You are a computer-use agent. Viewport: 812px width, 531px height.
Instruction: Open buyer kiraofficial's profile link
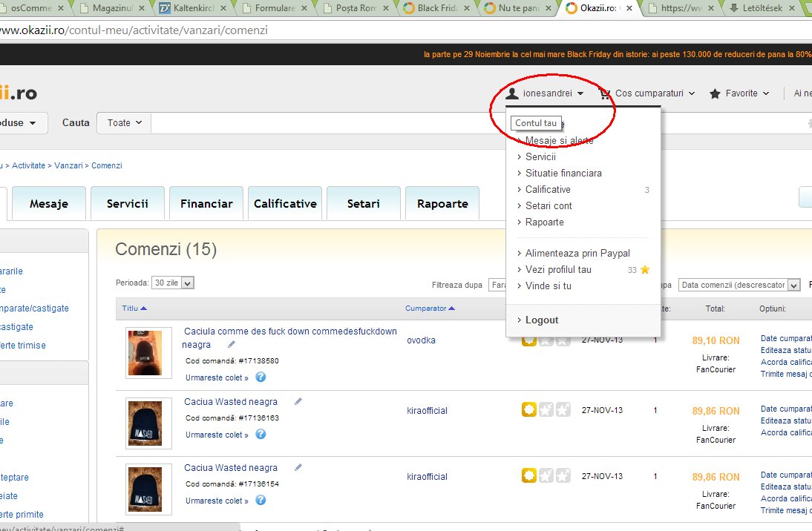click(427, 410)
